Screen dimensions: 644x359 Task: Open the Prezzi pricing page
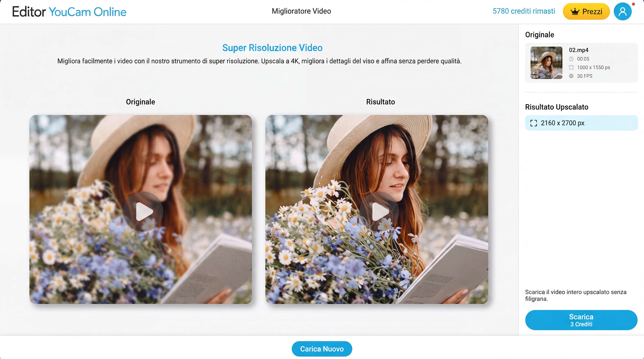tap(586, 11)
